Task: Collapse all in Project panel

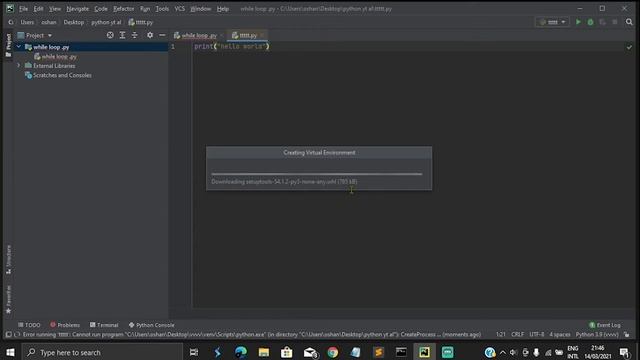Action: pyautogui.click(x=135, y=36)
